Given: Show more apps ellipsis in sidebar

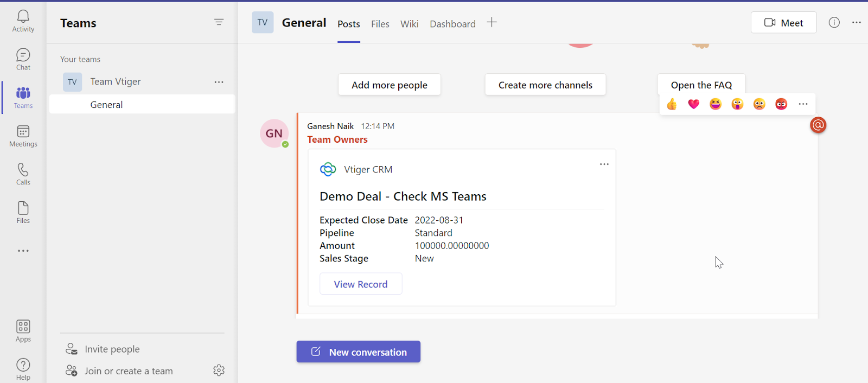Looking at the screenshot, I should 23,251.
